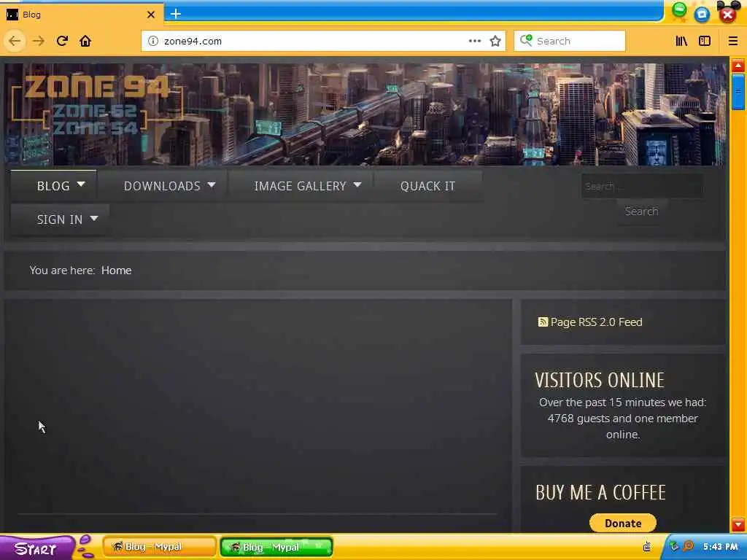Click the system tray magnifier icon

pyautogui.click(x=688, y=546)
